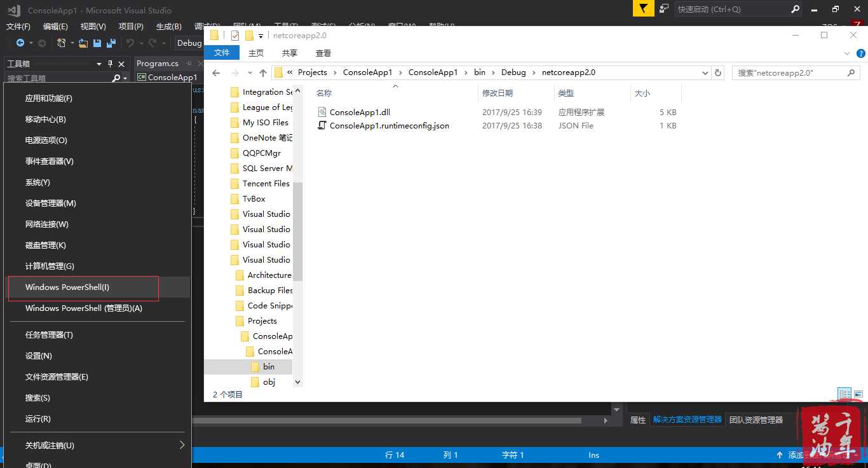Expand the Explorer ribbon chevron

(847, 53)
